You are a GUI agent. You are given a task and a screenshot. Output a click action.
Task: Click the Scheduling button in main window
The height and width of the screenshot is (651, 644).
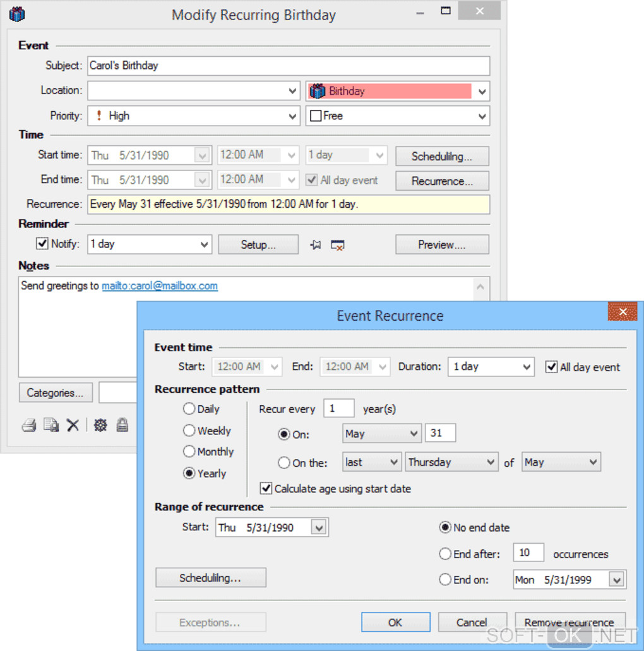[x=442, y=156]
